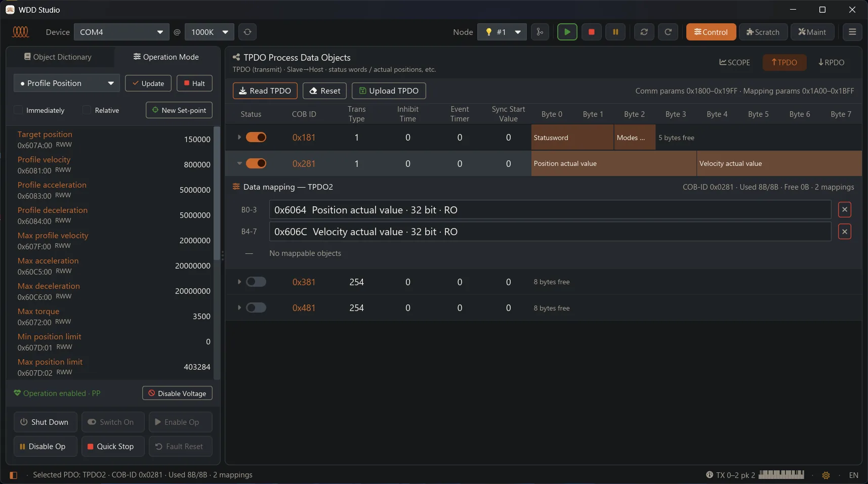Click the single-arrow reload icon in top toolbar
The height and width of the screenshot is (484, 868).
pyautogui.click(x=668, y=32)
